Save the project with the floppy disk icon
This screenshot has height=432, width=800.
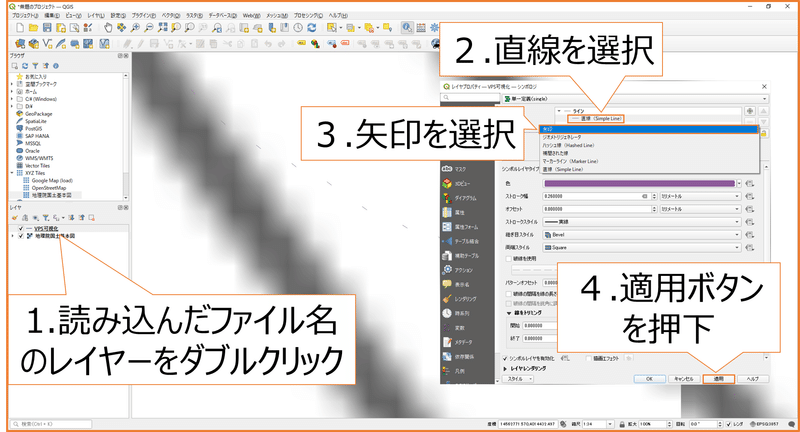click(47, 28)
